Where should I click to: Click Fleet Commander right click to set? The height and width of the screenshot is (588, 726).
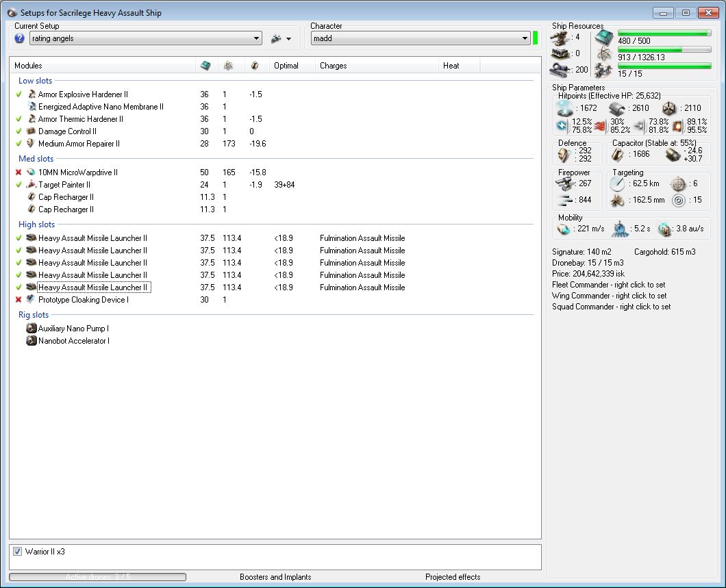609,285
